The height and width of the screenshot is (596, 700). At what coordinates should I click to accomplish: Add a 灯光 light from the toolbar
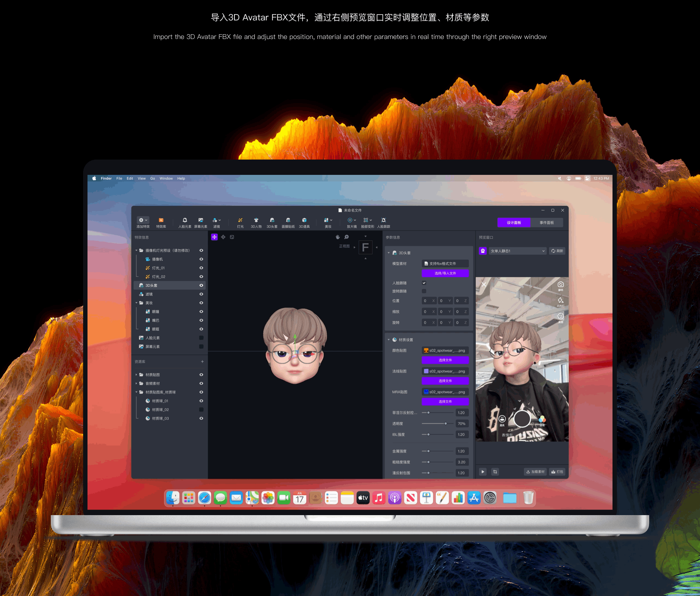tap(240, 223)
